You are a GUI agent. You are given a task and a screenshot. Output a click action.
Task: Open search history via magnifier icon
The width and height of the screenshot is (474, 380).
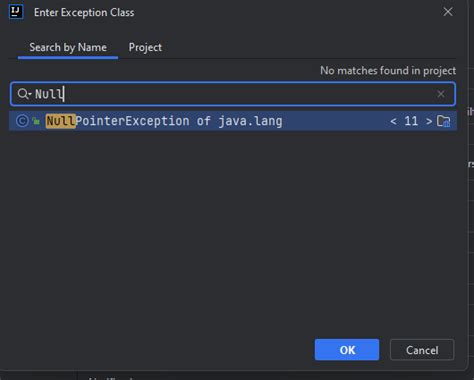24,94
